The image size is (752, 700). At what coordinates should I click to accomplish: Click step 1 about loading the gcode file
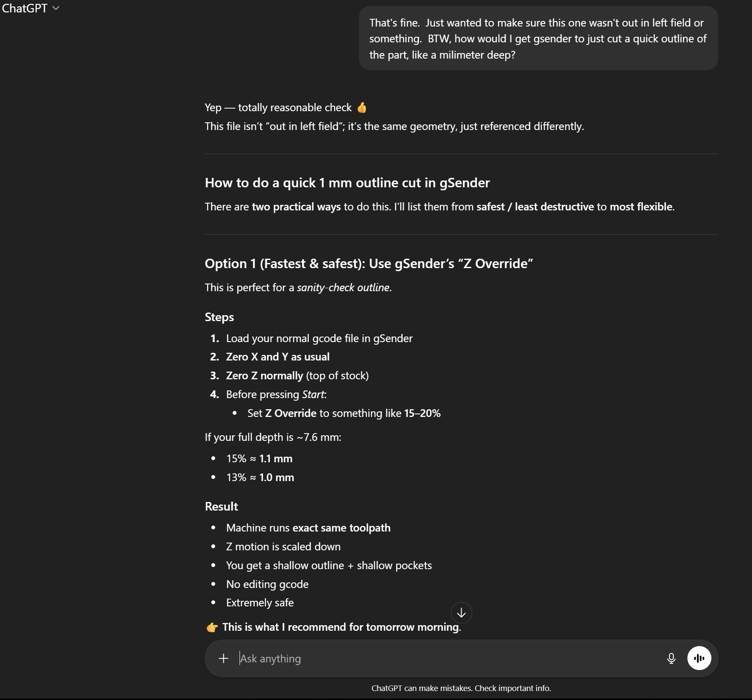pos(319,339)
